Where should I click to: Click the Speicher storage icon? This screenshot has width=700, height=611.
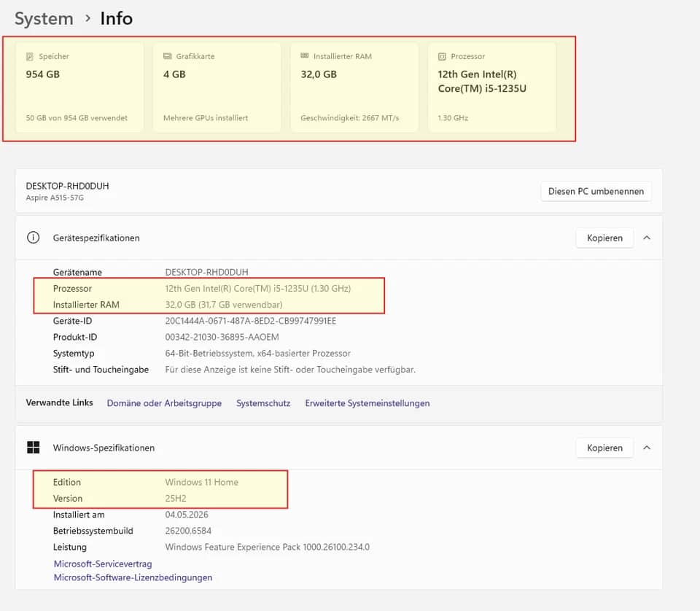(30, 56)
